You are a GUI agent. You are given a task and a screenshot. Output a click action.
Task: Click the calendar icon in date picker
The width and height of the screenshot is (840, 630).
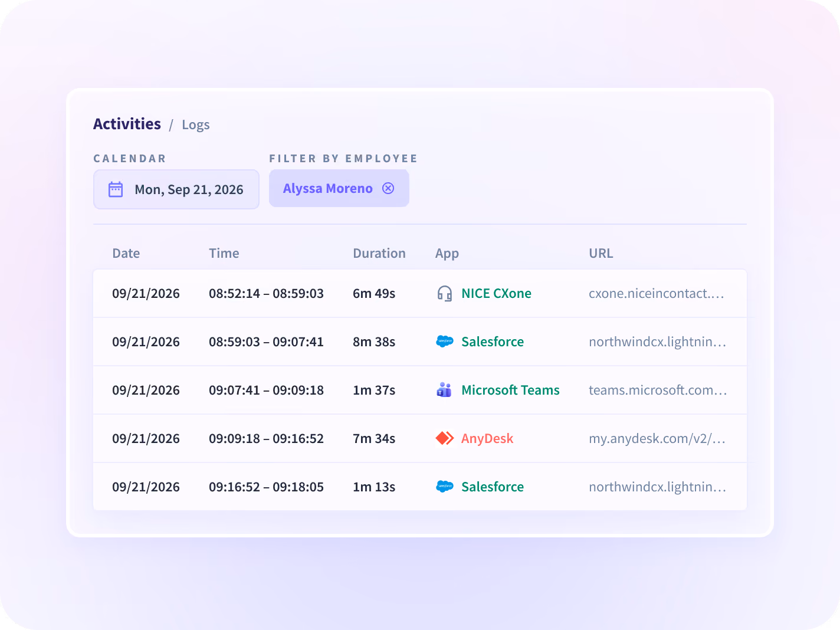tap(116, 189)
